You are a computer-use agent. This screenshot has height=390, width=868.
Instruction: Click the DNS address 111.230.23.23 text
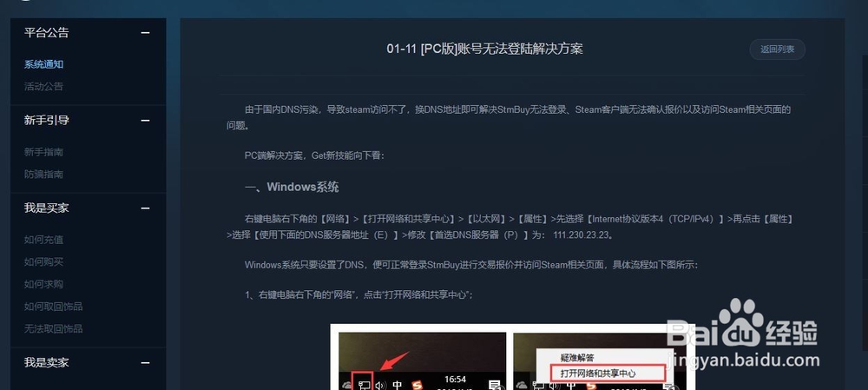click(x=582, y=235)
